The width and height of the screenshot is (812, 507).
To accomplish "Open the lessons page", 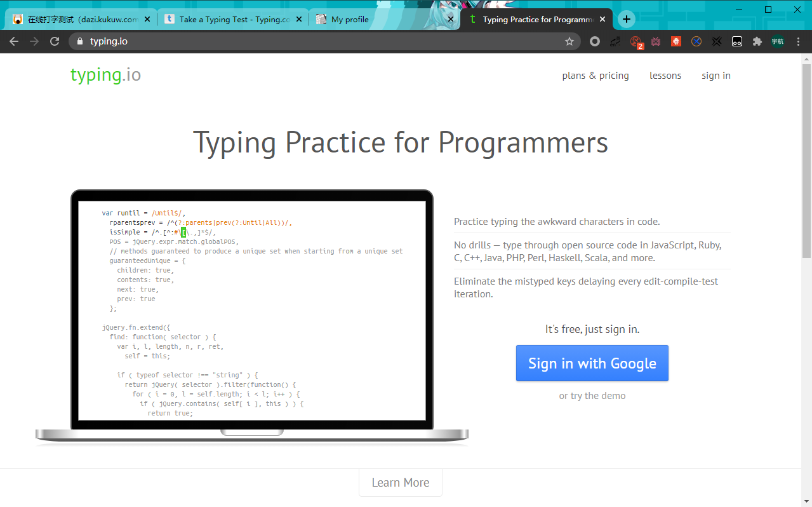I will (665, 76).
